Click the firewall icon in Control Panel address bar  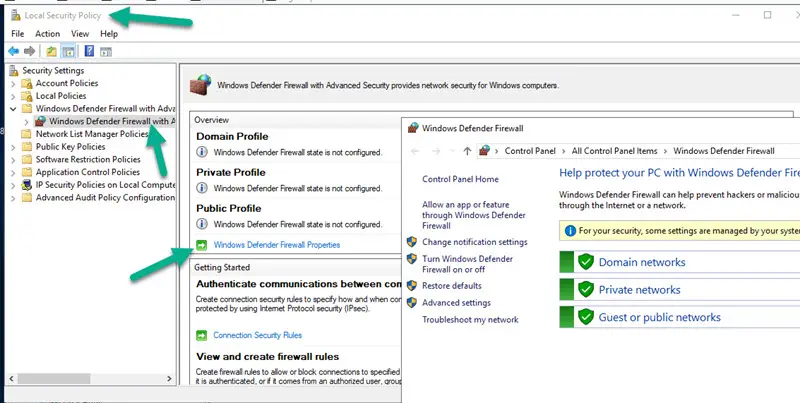click(x=485, y=150)
